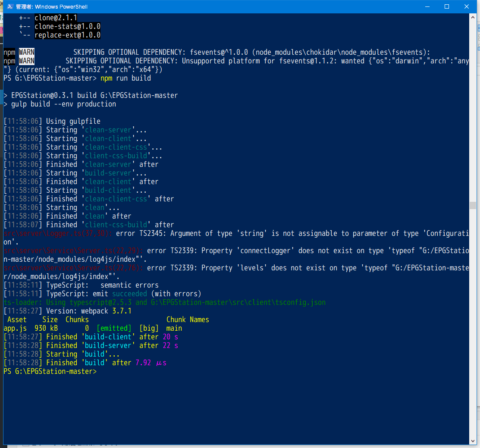
Task: Click the 'npm run build' command text
Action: tap(125, 78)
